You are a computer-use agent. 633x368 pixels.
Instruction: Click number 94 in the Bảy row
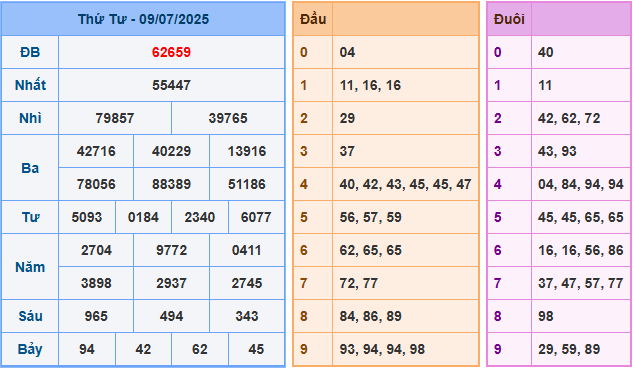point(87,349)
